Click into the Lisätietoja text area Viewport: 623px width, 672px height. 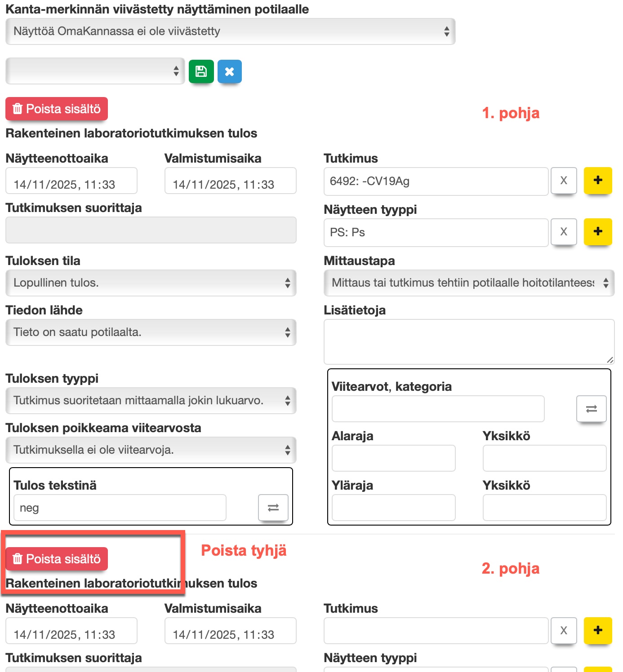coord(468,341)
